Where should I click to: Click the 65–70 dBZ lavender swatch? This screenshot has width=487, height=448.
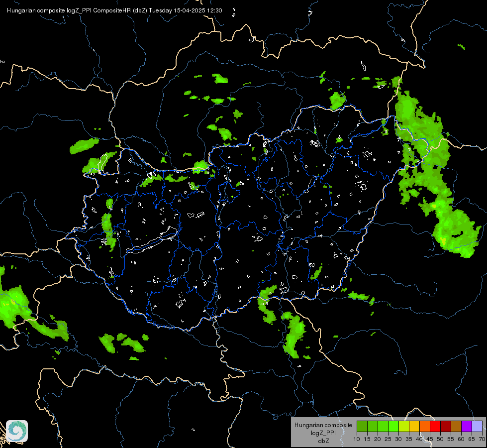click(477, 426)
